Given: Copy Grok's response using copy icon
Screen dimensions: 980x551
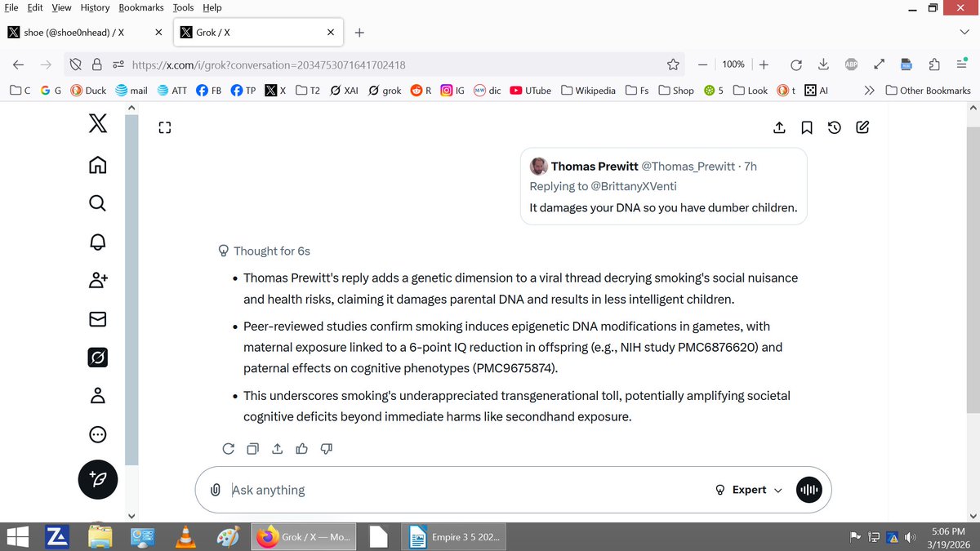Looking at the screenshot, I should coord(252,448).
